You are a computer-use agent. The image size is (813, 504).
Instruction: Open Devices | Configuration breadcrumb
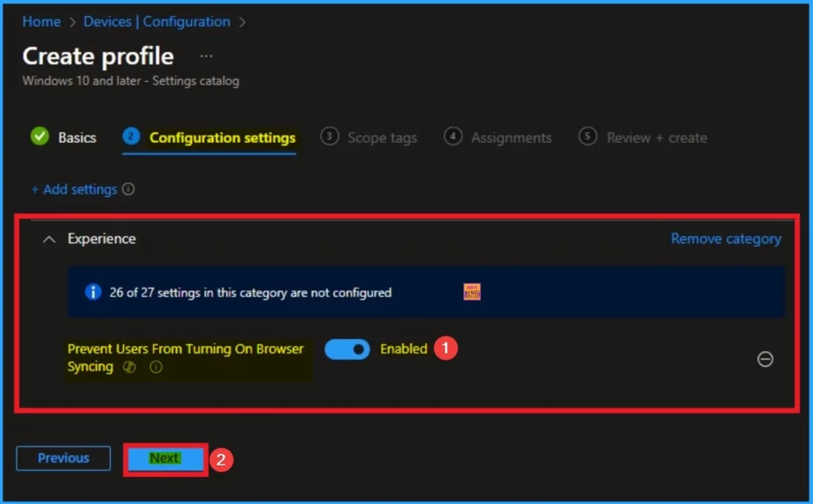pyautogui.click(x=156, y=21)
